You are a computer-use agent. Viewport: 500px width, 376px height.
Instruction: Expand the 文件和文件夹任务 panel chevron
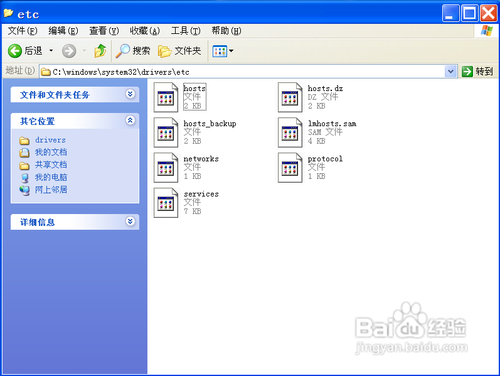click(130, 94)
